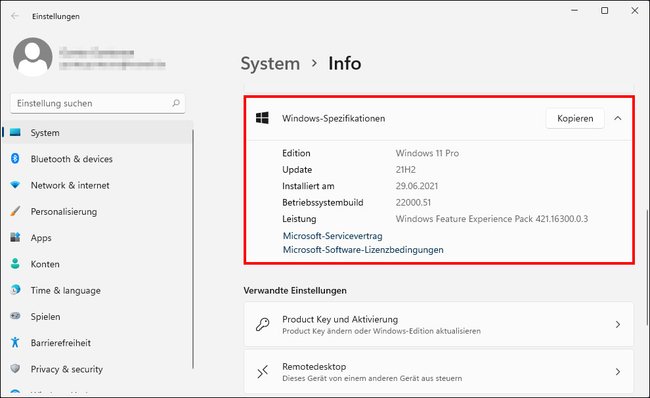
Task: Open Time & language settings
Action: pos(97,290)
